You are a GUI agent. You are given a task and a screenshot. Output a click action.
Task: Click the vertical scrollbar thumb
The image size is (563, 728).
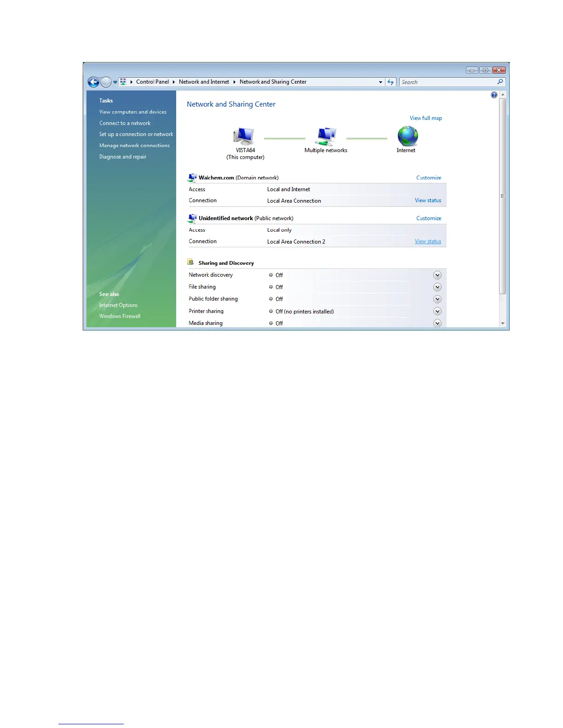coord(503,196)
